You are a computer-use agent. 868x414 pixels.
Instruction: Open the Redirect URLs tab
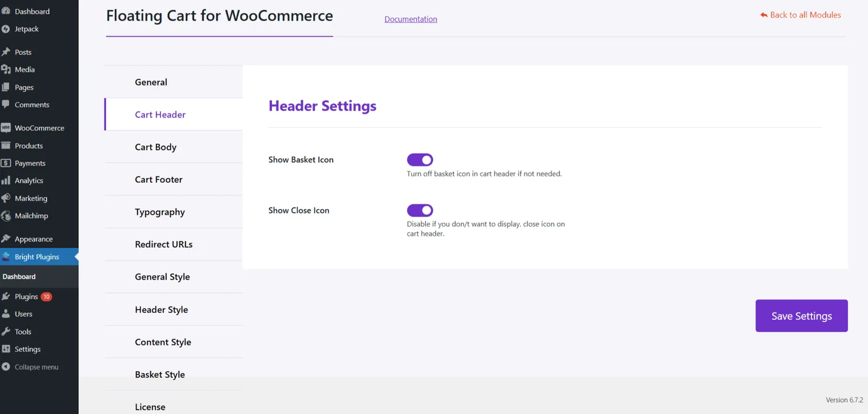pyautogui.click(x=174, y=244)
